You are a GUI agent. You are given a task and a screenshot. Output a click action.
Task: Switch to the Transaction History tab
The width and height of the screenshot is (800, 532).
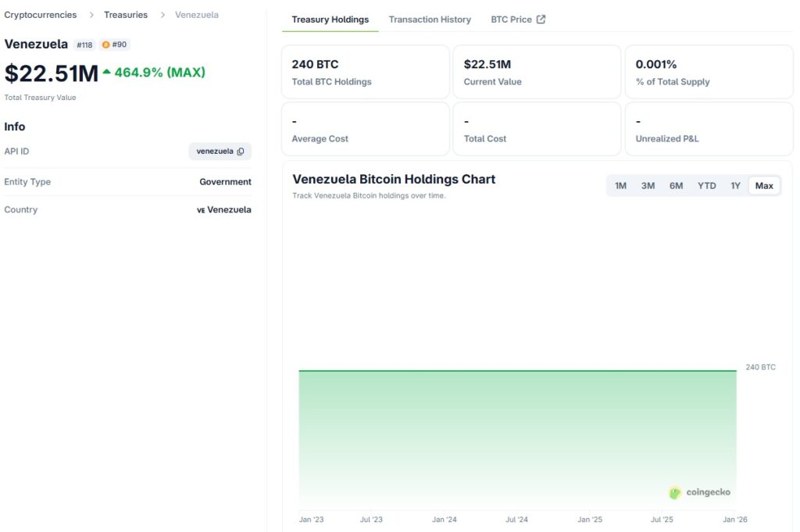pos(429,19)
